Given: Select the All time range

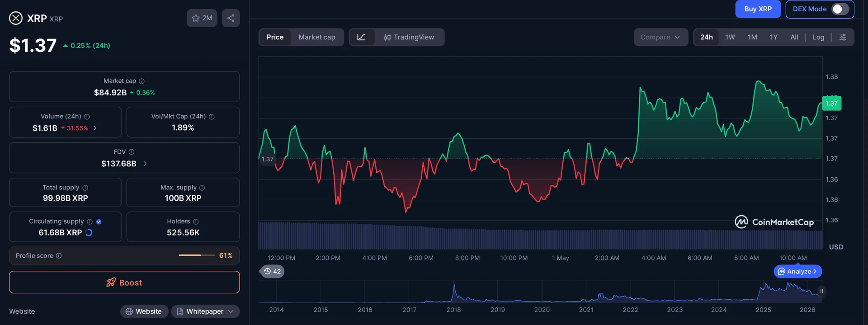Looking at the screenshot, I should [x=794, y=37].
